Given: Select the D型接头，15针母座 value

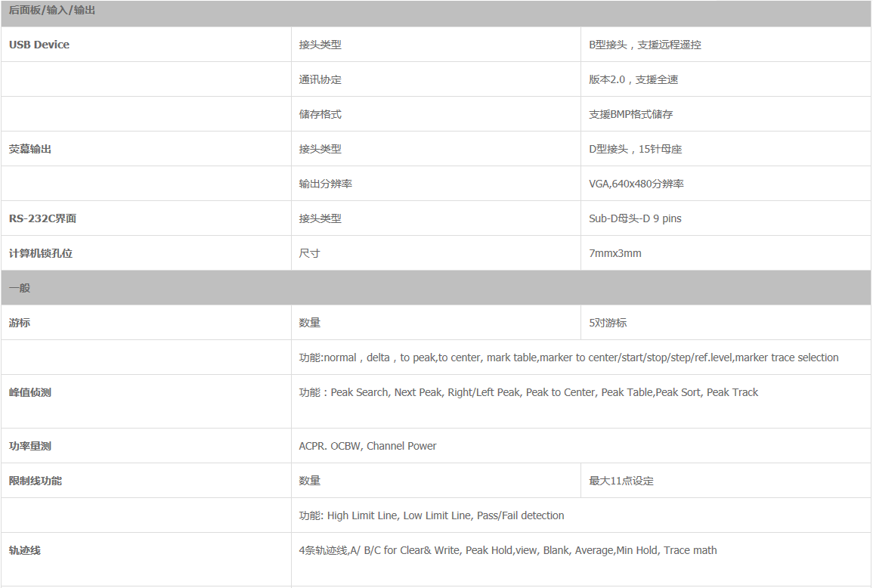Looking at the screenshot, I should pyautogui.click(x=636, y=149).
